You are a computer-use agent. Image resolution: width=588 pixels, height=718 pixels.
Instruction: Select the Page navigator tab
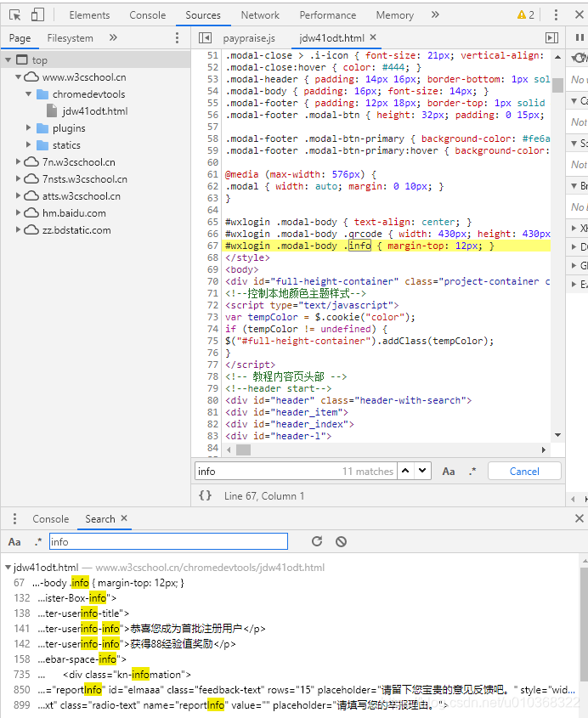click(x=20, y=38)
